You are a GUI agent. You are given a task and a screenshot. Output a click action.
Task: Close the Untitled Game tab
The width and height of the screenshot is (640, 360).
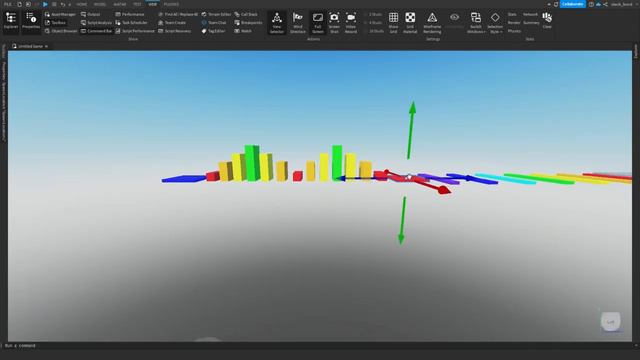pyautogui.click(x=47, y=47)
